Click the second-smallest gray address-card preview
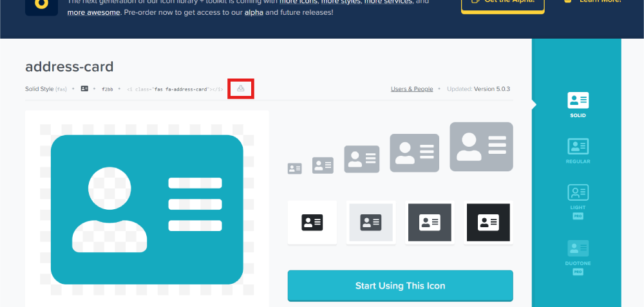 (323, 165)
